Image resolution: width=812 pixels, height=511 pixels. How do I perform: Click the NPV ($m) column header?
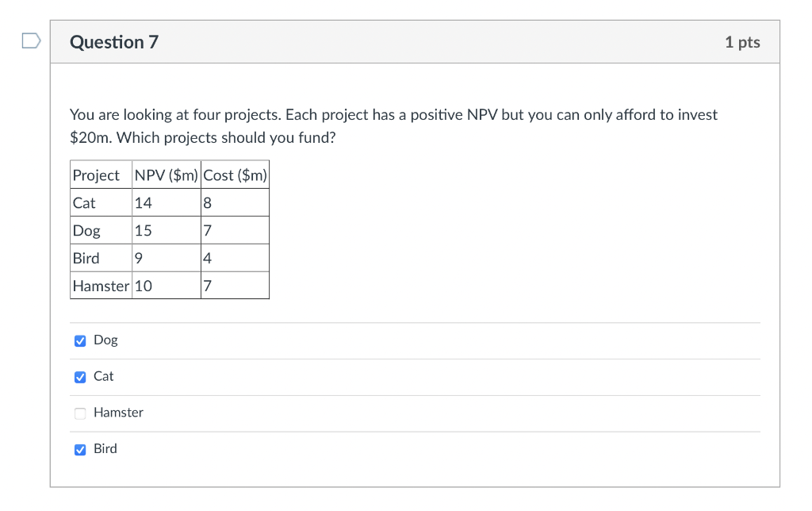[166, 174]
